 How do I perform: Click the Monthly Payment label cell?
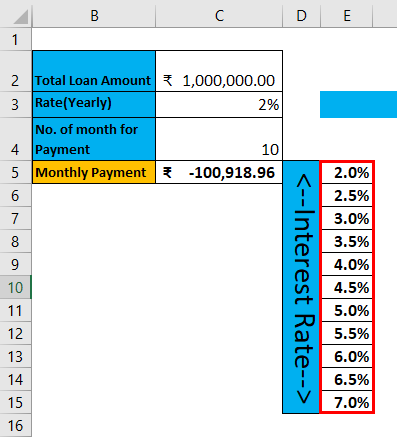94,172
